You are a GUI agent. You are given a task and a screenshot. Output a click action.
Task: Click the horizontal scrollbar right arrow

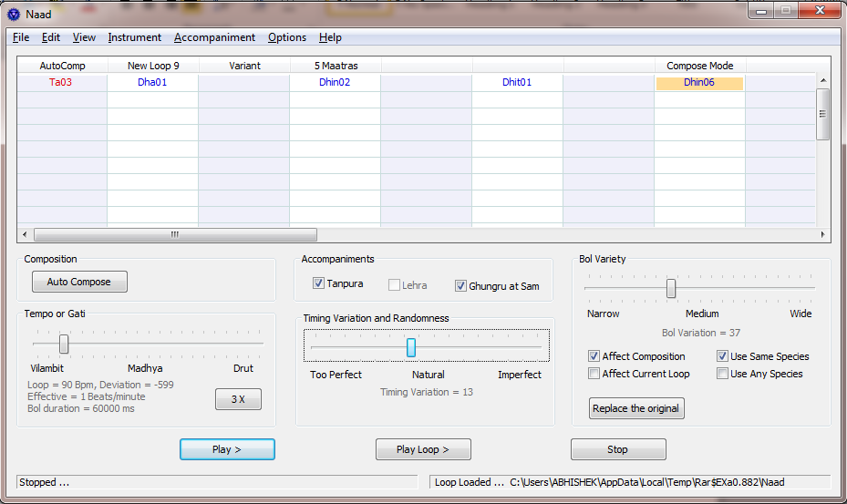(x=822, y=234)
